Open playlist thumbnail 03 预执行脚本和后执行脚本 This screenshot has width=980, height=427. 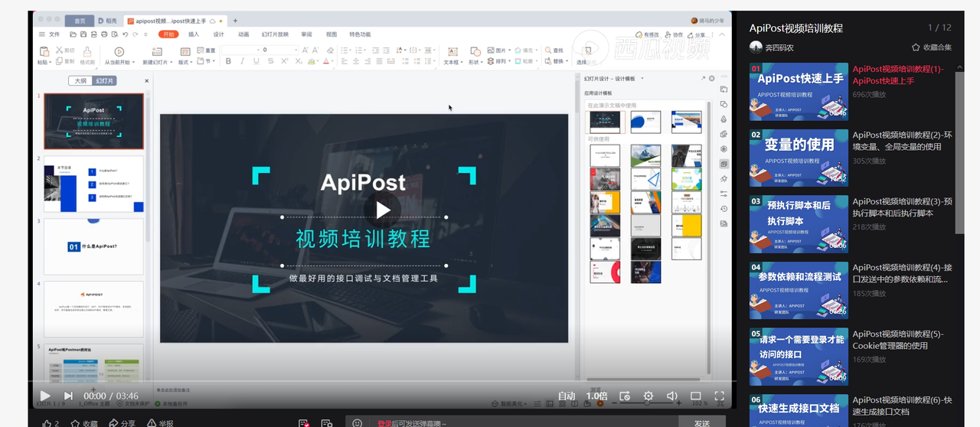coord(799,223)
